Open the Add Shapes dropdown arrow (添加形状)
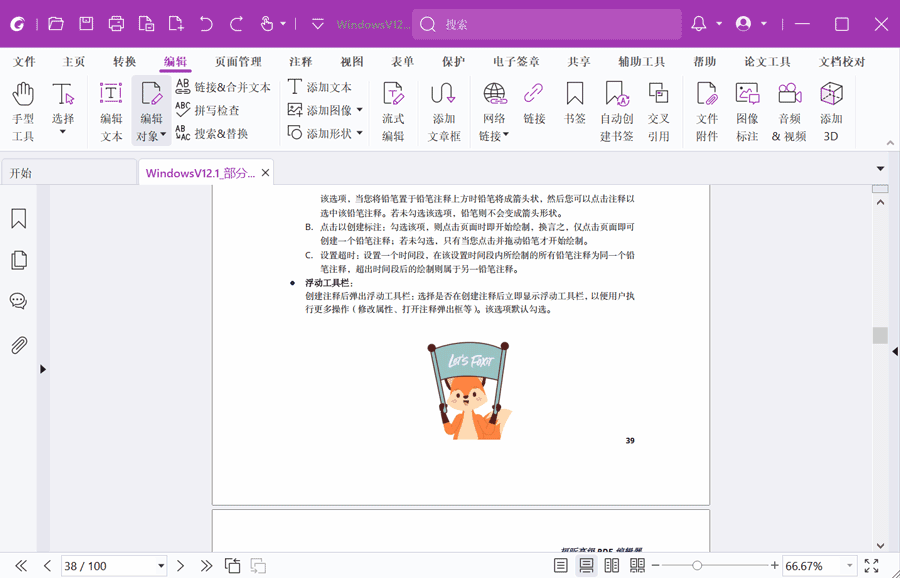This screenshot has width=900, height=578. tap(360, 133)
